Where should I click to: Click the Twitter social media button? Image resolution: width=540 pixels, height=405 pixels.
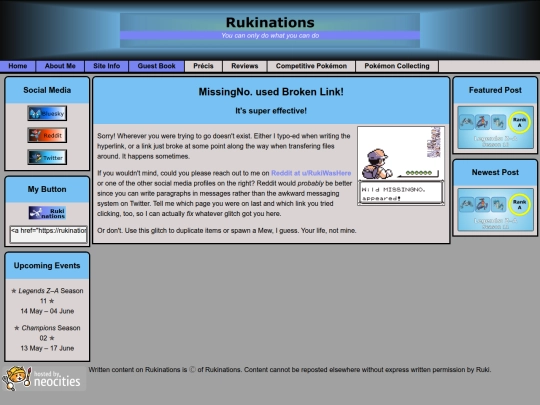[47, 157]
